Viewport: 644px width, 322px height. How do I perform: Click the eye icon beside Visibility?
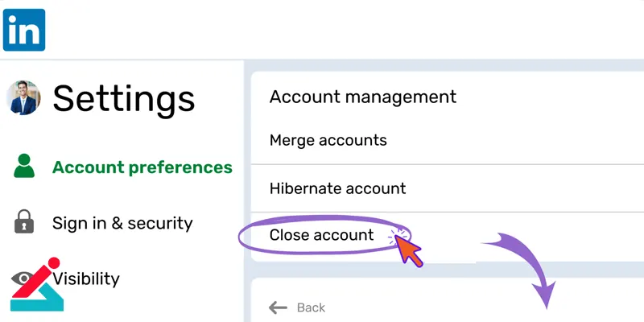point(22,279)
